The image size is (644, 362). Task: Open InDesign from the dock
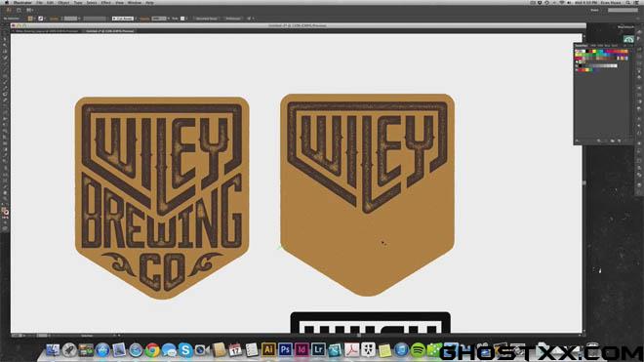302,349
